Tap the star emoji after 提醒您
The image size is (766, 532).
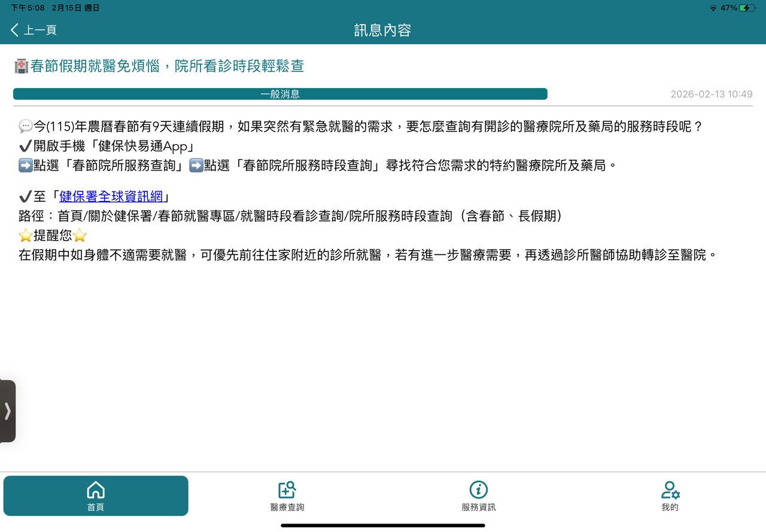tap(80, 236)
